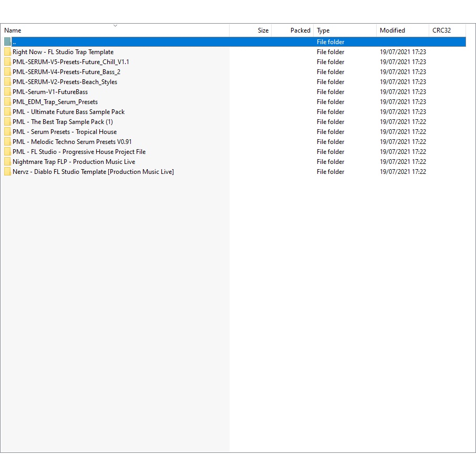
Task: Select PML - Melodic Techno Serum Presets V0.91
Action: point(72,142)
